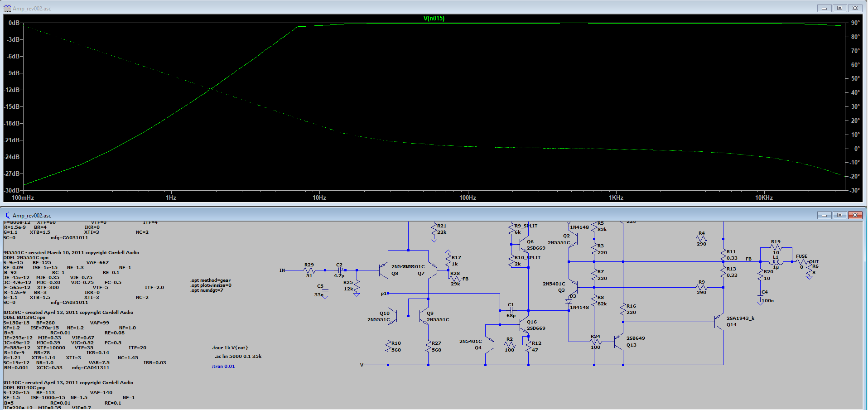Click the ;tran 0.01 comment text
The image size is (868, 410).
[x=223, y=367]
